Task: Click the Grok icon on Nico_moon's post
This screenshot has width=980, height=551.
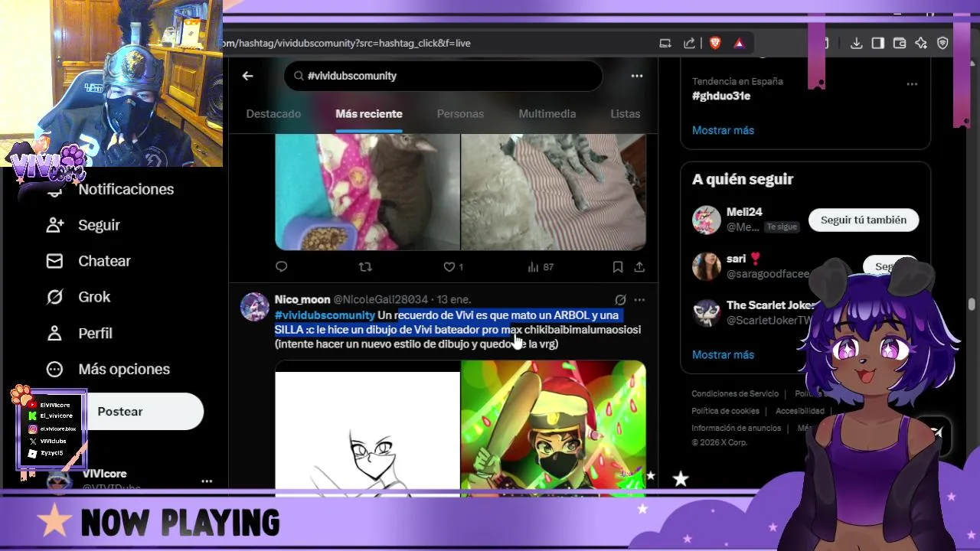Action: point(620,300)
